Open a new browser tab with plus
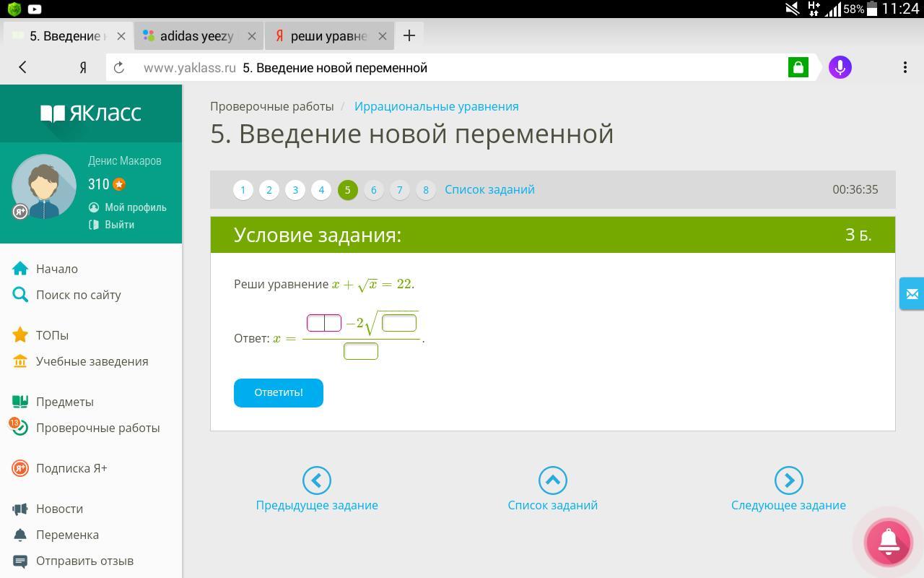The image size is (924, 578). click(x=409, y=35)
